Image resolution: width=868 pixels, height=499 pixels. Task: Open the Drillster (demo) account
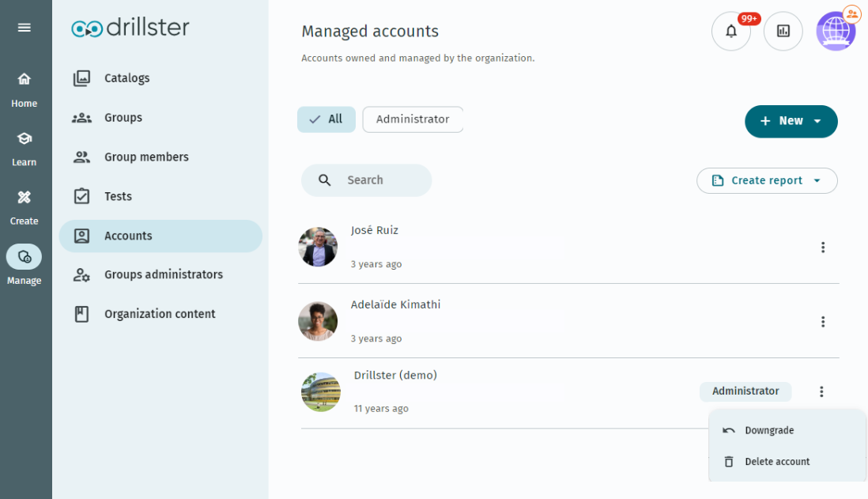click(x=395, y=376)
